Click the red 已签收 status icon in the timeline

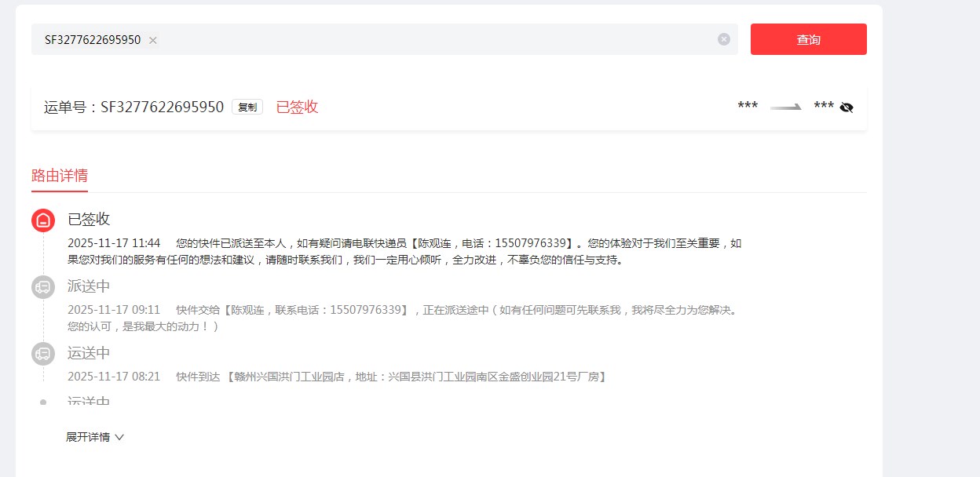[x=43, y=220]
